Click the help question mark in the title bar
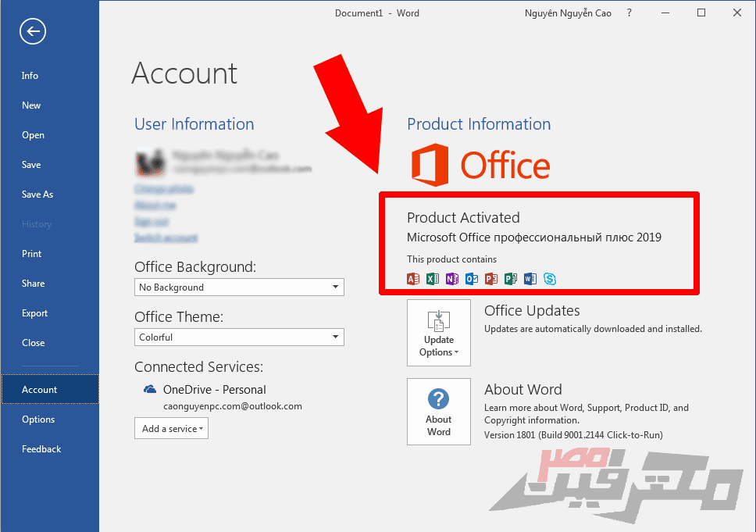This screenshot has height=532, width=756. coord(629,13)
